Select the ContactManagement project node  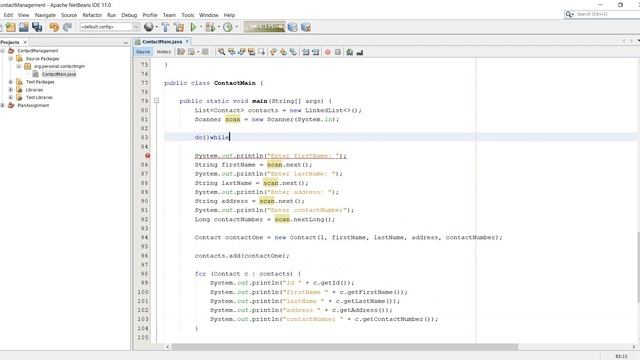point(38,51)
